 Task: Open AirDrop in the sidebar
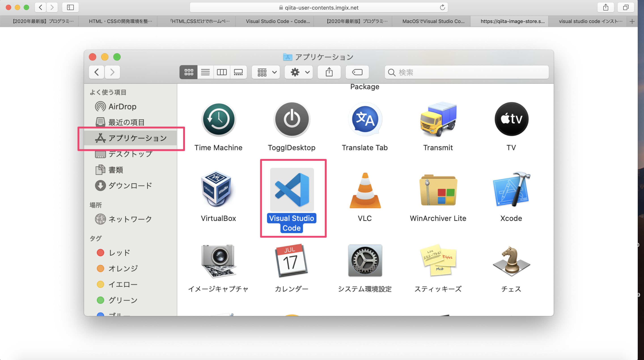coord(122,106)
